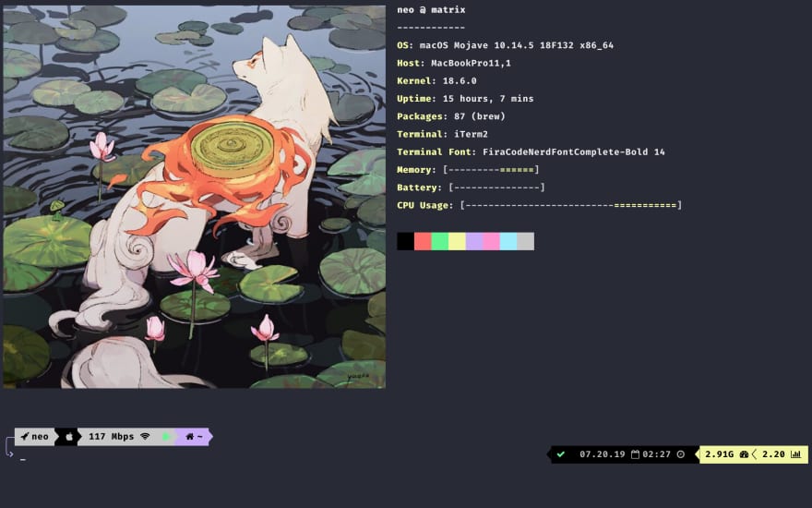
Task: Select the cyan color block
Action: [x=508, y=241]
